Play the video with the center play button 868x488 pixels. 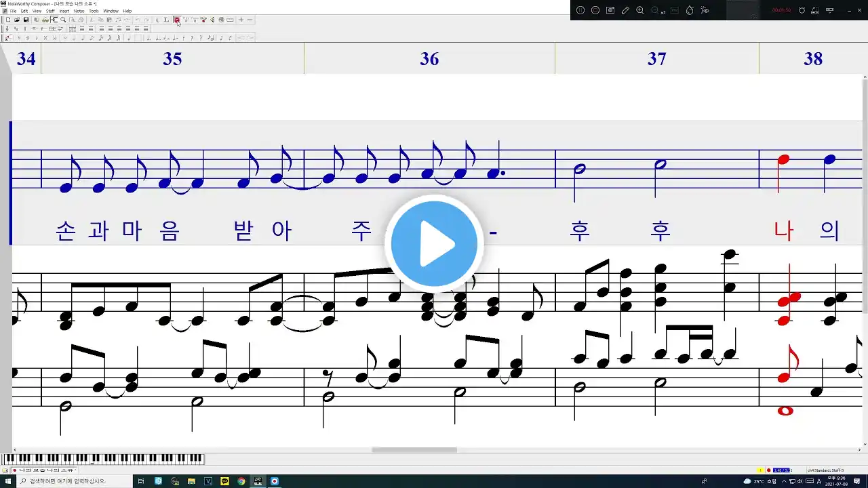pyautogui.click(x=434, y=244)
